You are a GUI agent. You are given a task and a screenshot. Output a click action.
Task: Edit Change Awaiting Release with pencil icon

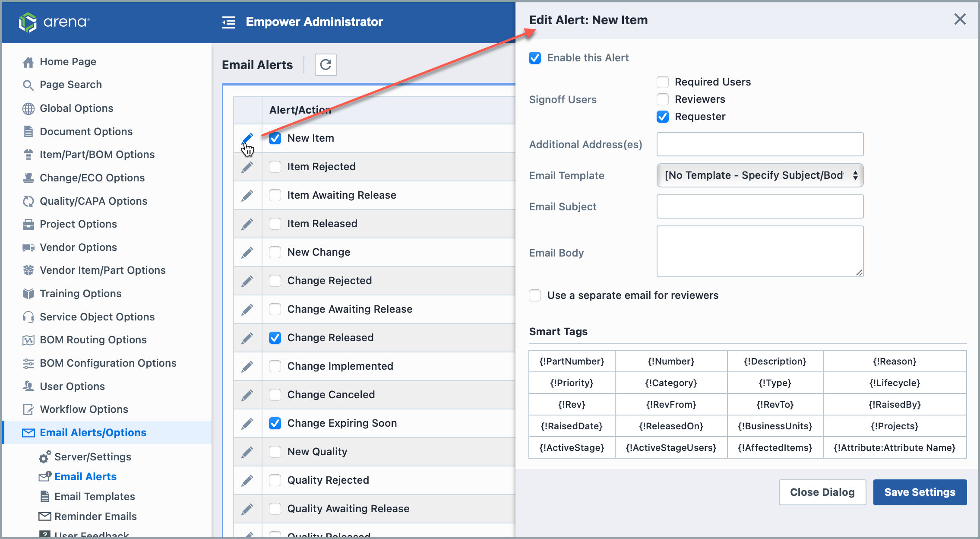tap(247, 309)
